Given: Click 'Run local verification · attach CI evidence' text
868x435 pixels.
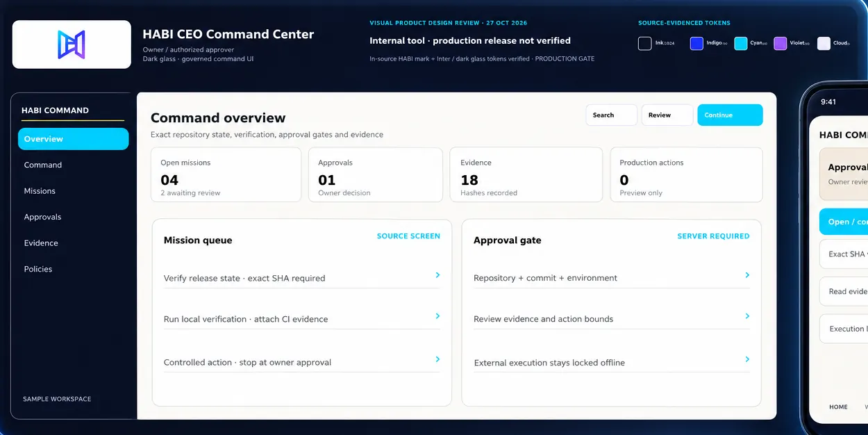Looking at the screenshot, I should coord(246,319).
